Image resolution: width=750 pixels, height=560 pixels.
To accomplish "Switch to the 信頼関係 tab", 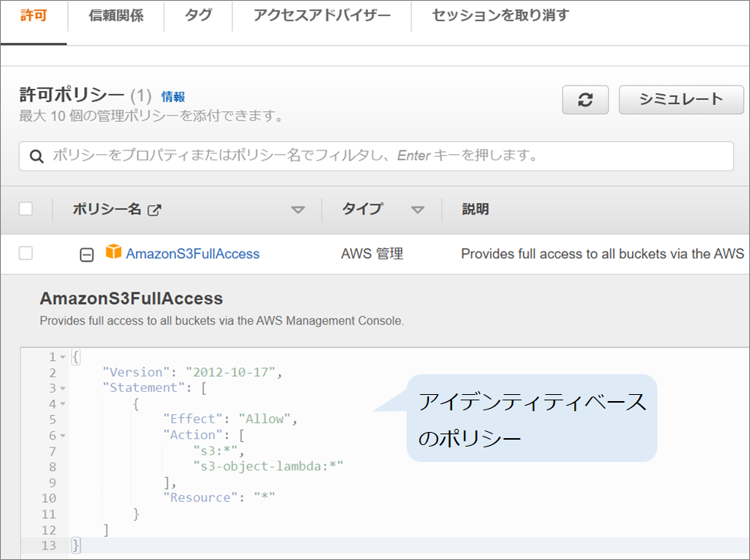I will 116,15.
